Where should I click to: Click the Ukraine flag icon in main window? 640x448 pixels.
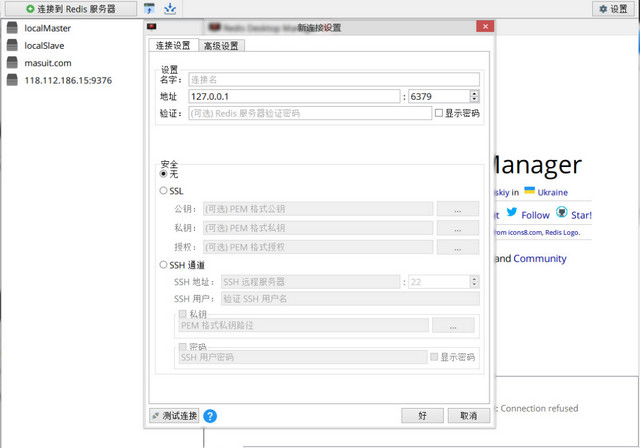pos(529,190)
